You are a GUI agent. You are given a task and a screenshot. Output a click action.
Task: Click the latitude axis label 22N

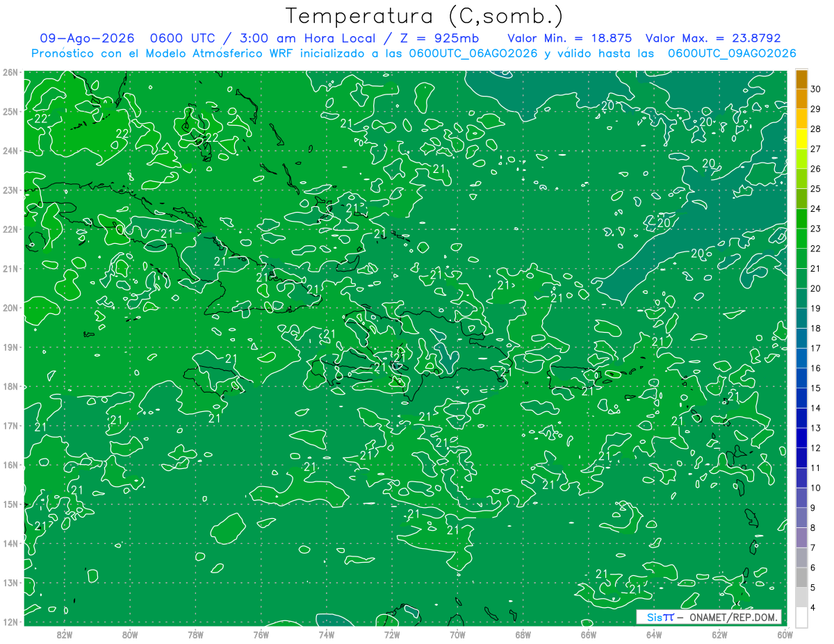10,229
